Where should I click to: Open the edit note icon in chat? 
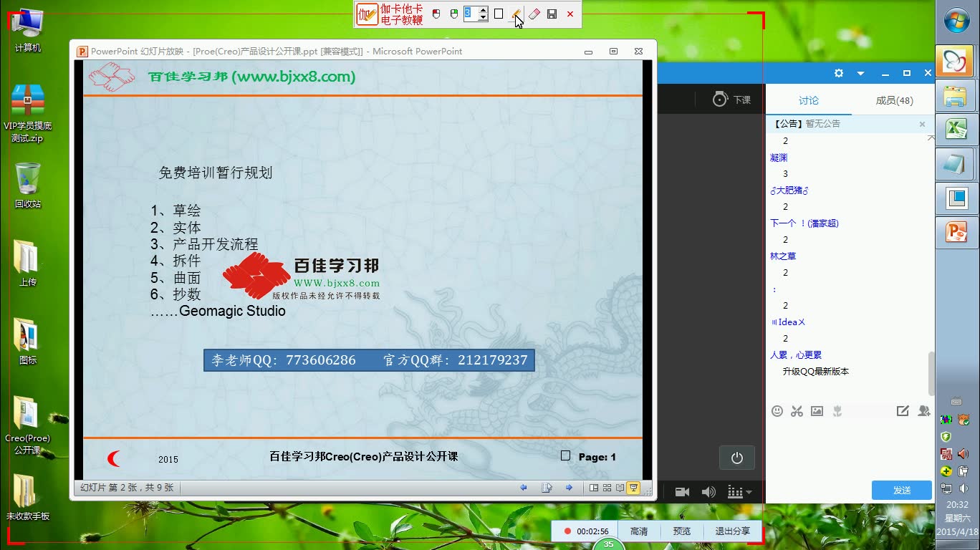[x=903, y=411]
